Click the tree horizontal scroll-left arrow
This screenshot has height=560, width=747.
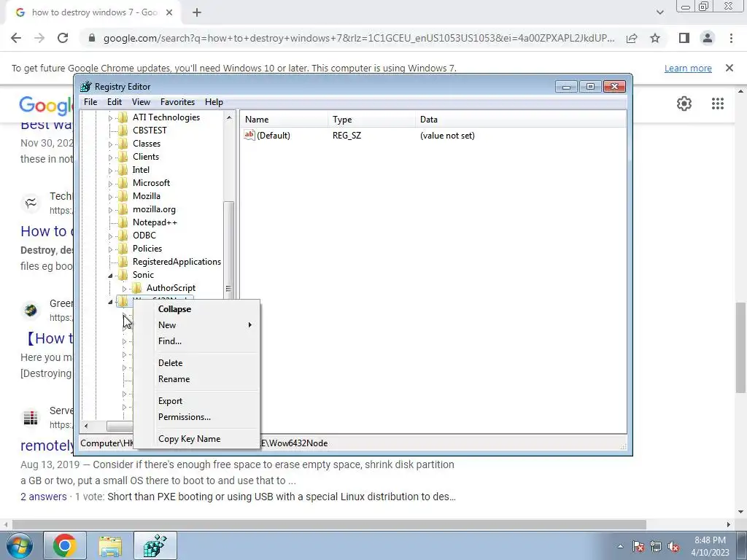point(86,426)
